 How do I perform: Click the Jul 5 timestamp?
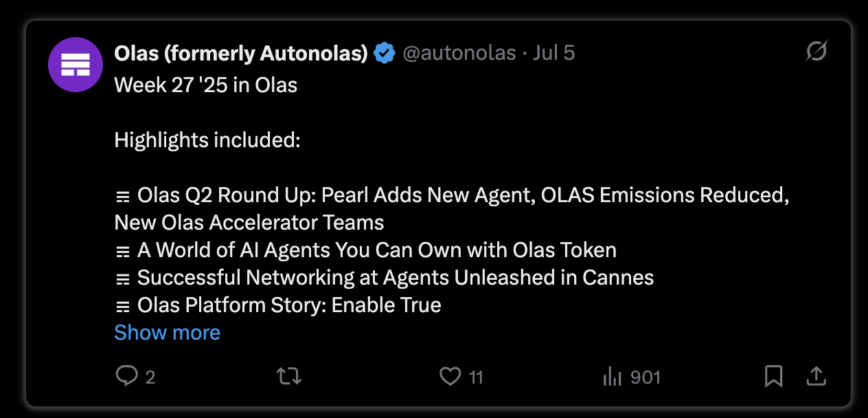click(x=554, y=53)
